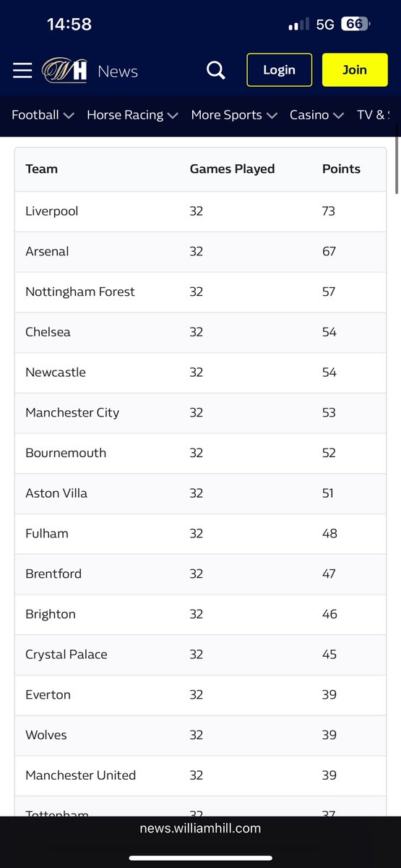The height and width of the screenshot is (868, 401).
Task: Tap the Points column header
Action: (x=341, y=169)
